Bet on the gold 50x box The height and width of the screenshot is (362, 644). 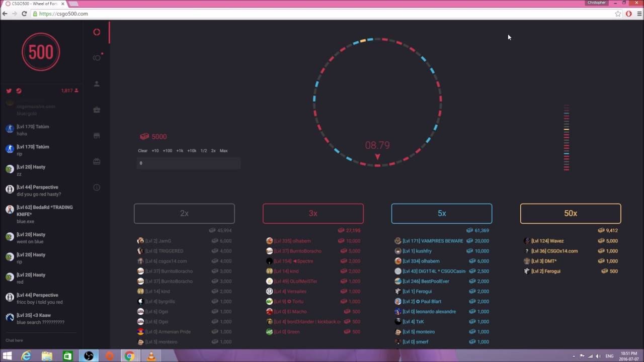click(x=571, y=214)
